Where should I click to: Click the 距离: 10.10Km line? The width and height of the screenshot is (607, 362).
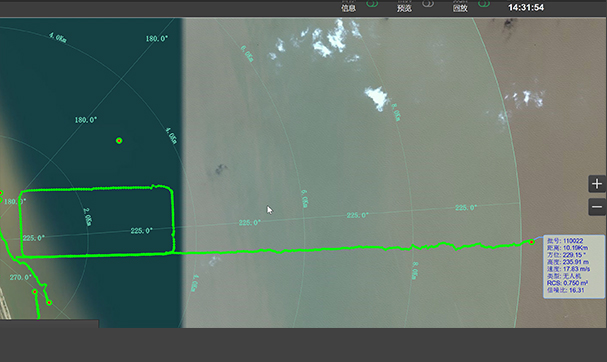(x=567, y=248)
